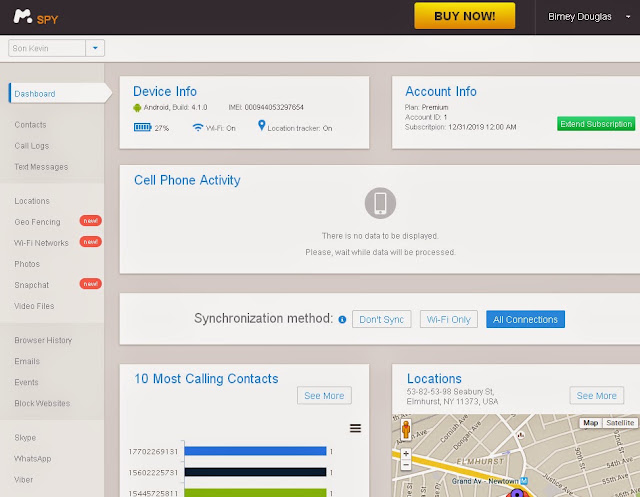This screenshot has height=497, width=640.
Task: Click the phone icon in Cell Phone Activity
Action: [380, 203]
